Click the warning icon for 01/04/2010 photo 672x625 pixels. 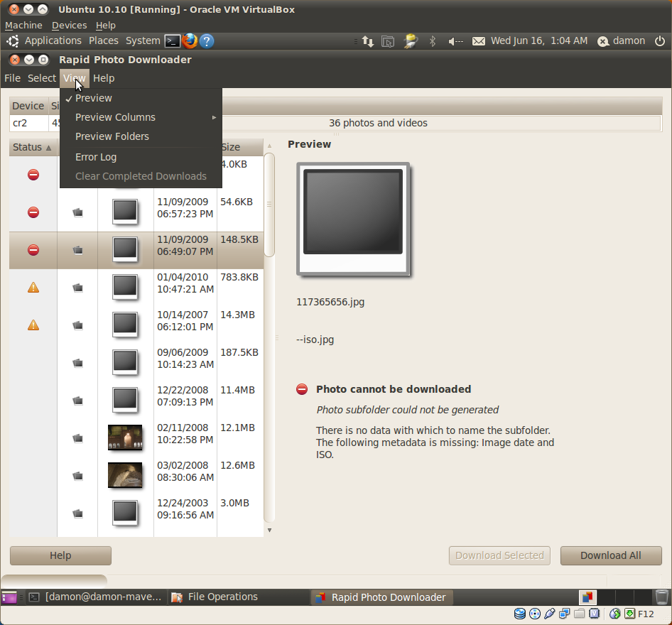[33, 288]
